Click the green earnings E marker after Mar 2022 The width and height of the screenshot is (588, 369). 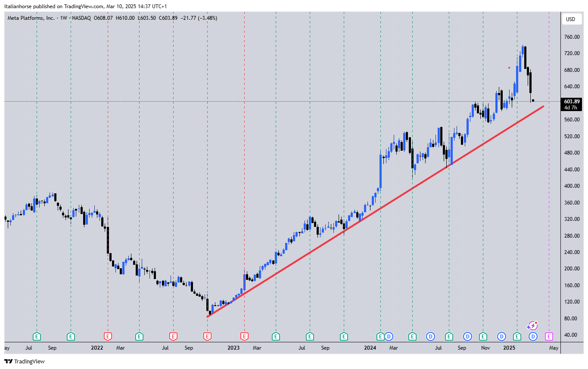[139, 336]
